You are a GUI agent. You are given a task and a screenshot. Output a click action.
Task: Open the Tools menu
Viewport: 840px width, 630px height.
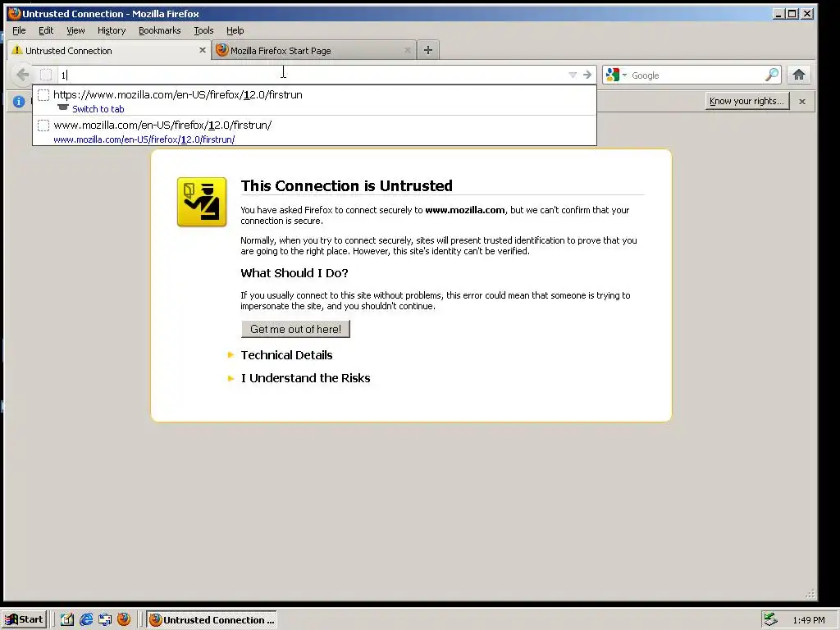tap(203, 30)
